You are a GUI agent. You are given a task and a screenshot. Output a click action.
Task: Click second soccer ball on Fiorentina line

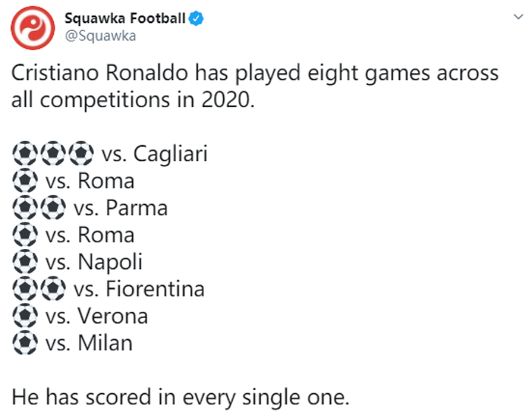[x=52, y=289]
